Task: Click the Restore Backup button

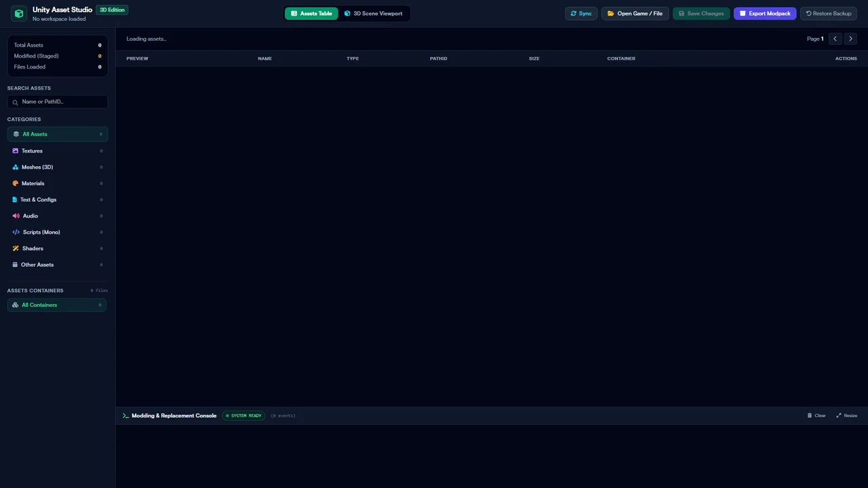Action: tap(829, 14)
